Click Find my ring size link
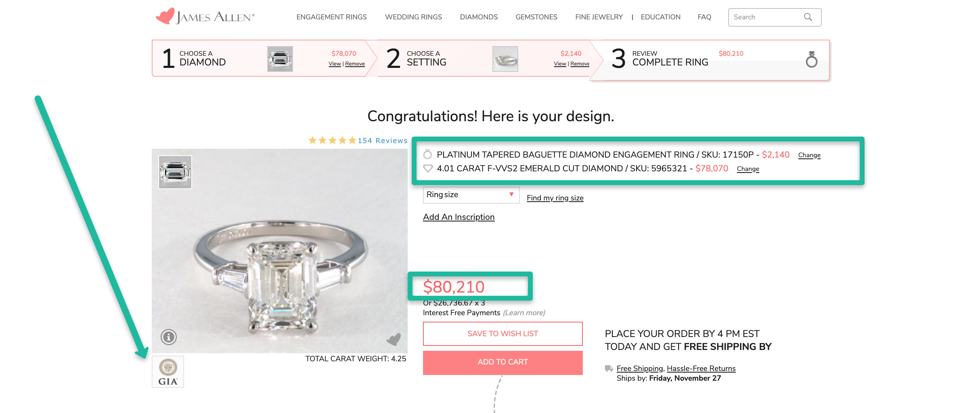The width and height of the screenshot is (980, 413). (x=555, y=198)
